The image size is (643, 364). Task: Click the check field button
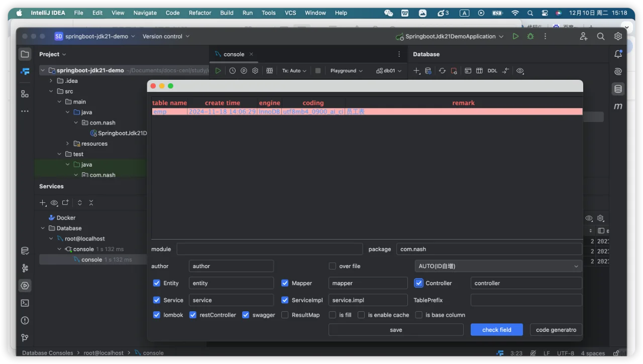[497, 330]
